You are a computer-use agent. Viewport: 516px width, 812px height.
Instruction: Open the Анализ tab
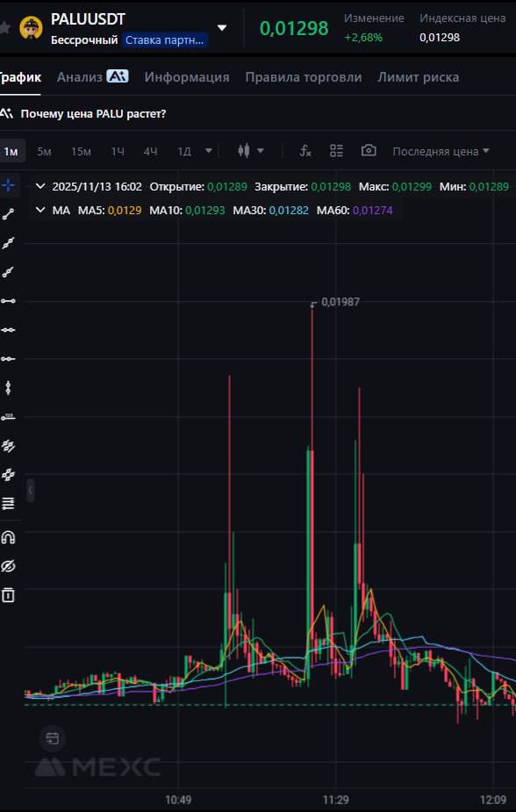80,77
